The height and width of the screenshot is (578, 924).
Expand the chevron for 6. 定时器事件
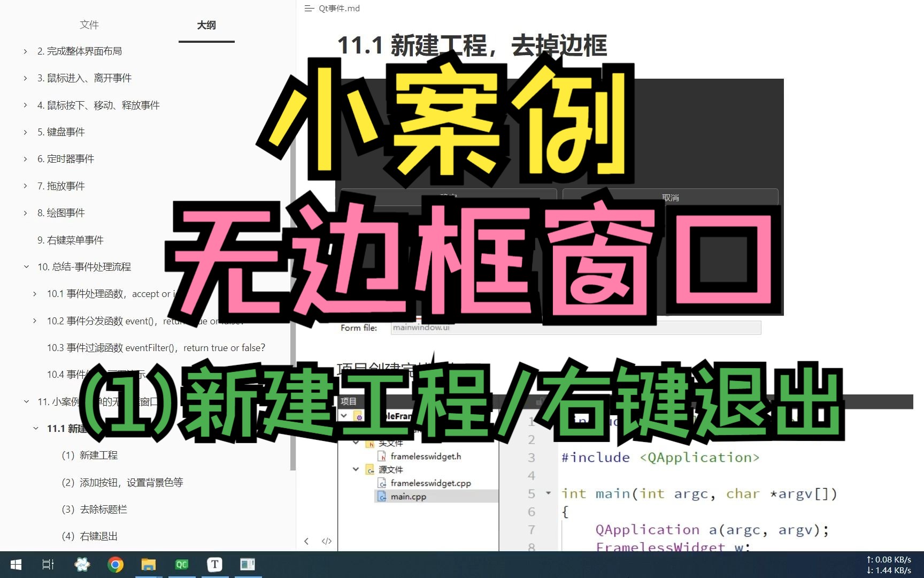25,159
